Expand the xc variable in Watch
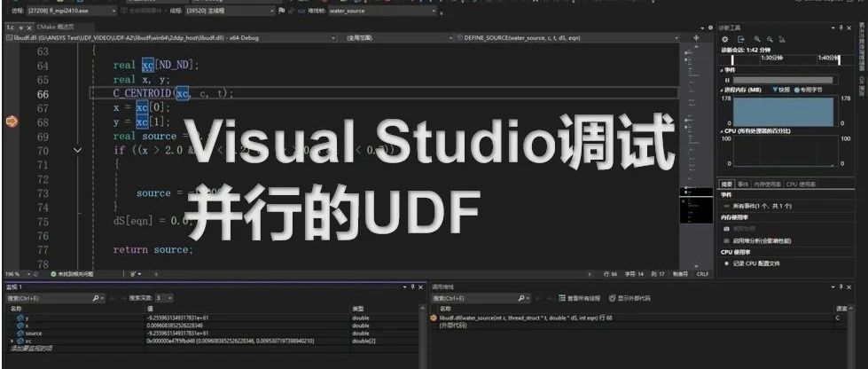The height and width of the screenshot is (369, 868). pyautogui.click(x=12, y=341)
